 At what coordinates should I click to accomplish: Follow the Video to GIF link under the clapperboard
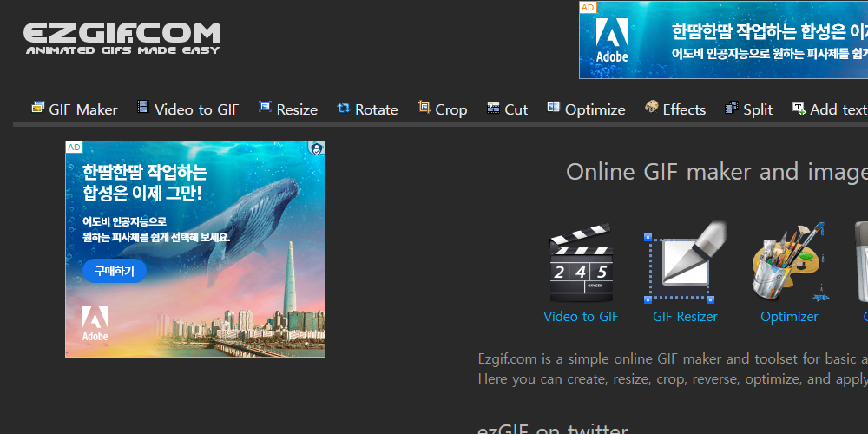[581, 317]
